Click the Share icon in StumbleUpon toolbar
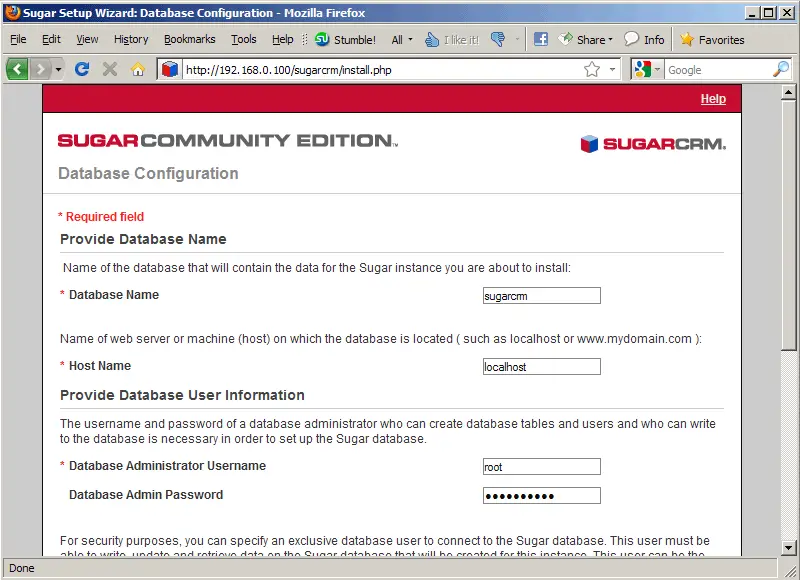 (x=565, y=39)
